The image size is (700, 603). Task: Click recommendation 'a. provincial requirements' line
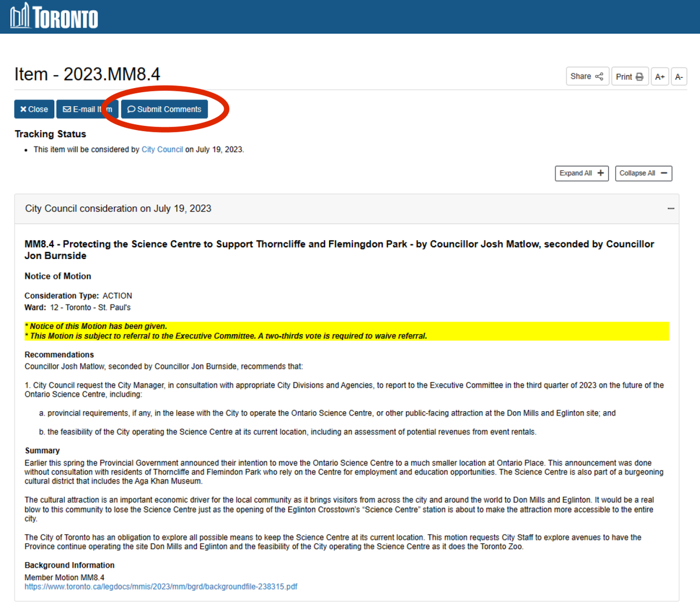[327, 413]
